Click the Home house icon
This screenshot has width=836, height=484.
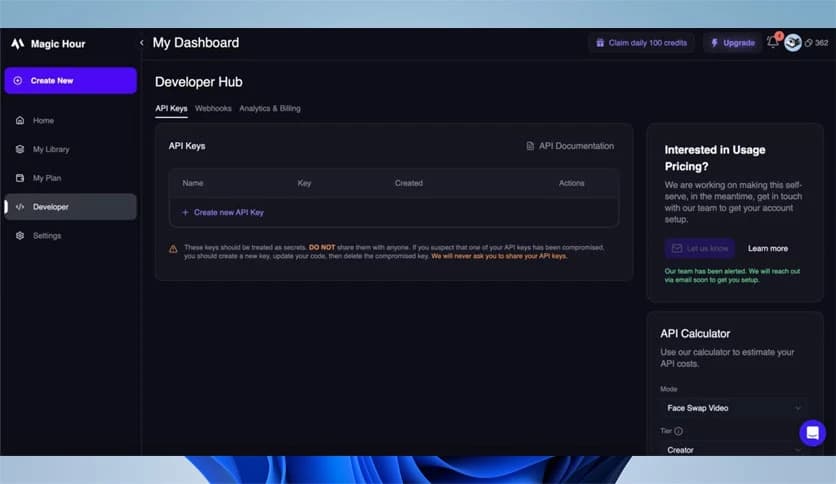[x=20, y=120]
